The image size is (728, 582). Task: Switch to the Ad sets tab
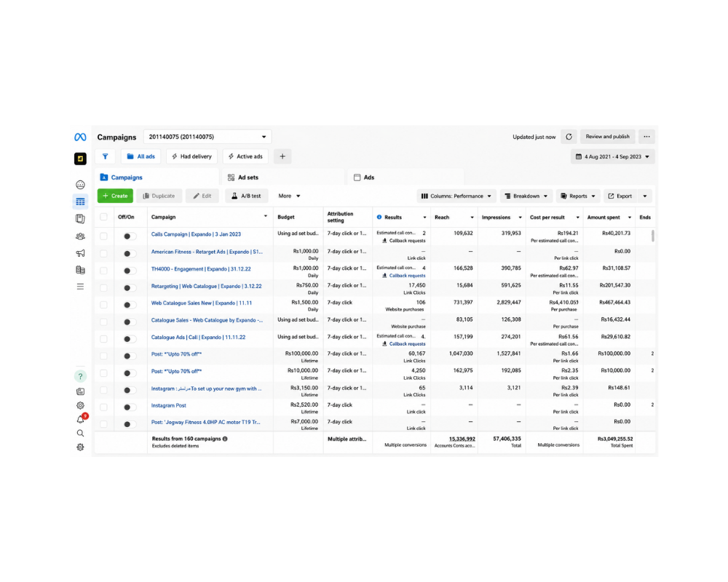coord(284,178)
